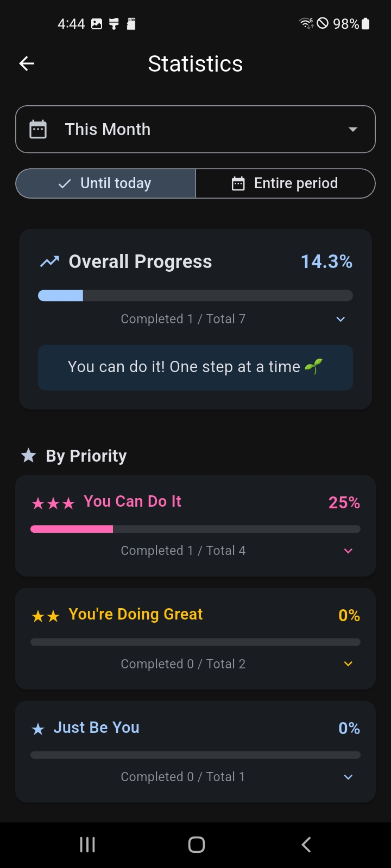Tap the Overall Progress trend icon
Image resolution: width=391 pixels, height=868 pixels.
tap(49, 262)
